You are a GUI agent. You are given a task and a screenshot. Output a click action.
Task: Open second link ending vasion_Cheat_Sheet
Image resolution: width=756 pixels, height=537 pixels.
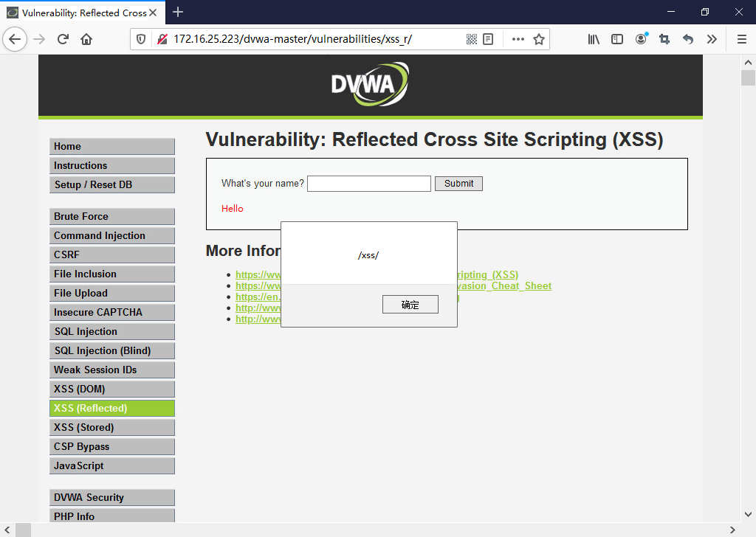(504, 285)
